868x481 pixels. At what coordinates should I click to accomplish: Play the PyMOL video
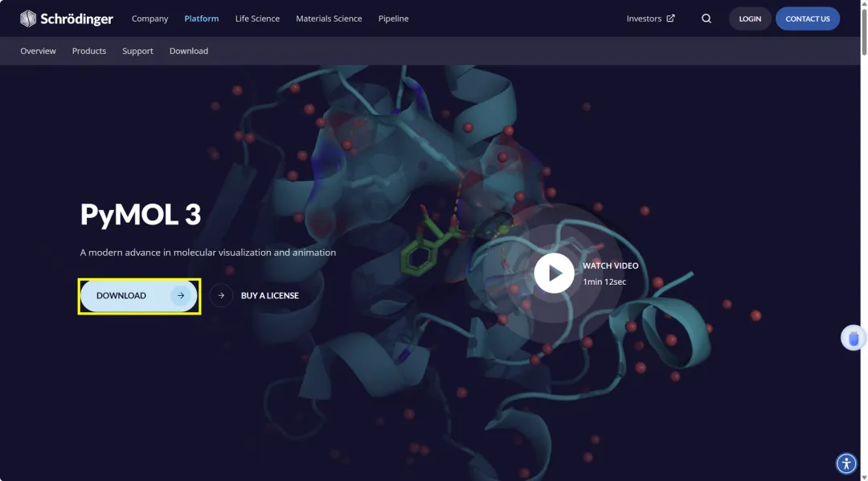tap(554, 273)
